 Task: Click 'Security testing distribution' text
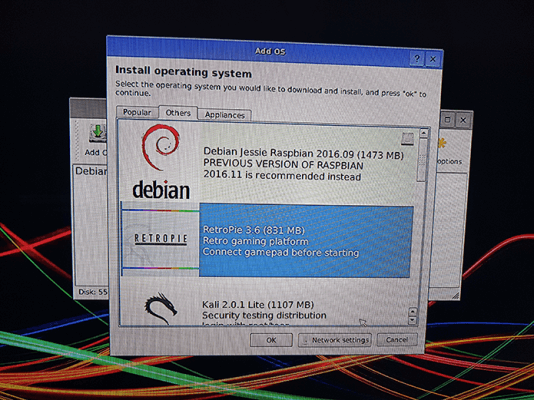click(264, 315)
